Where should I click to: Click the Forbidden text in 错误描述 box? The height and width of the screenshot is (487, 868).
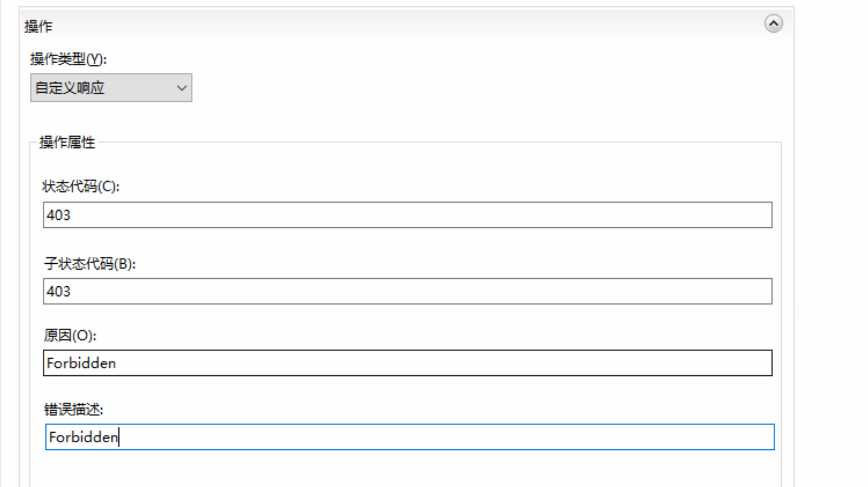pos(84,437)
